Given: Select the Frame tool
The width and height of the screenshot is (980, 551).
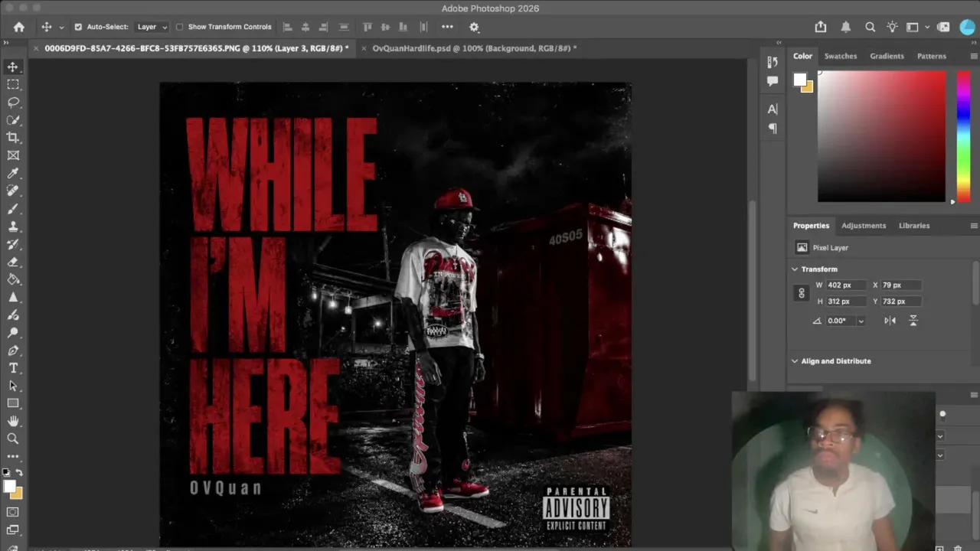Looking at the screenshot, I should pos(13,155).
